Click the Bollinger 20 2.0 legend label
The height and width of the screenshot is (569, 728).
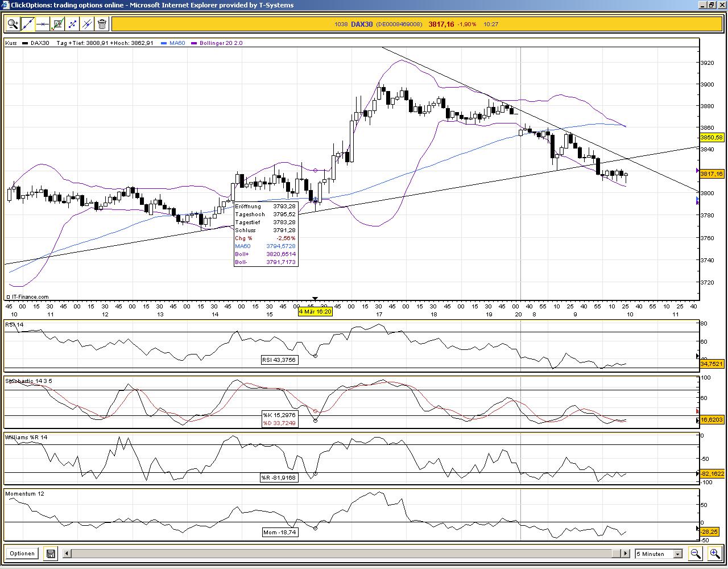coord(221,43)
